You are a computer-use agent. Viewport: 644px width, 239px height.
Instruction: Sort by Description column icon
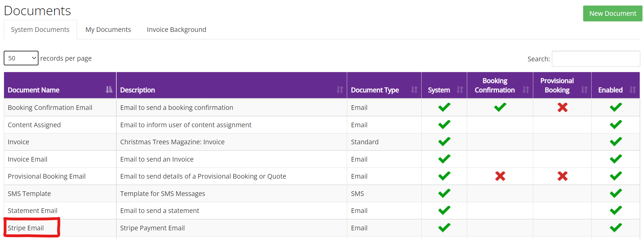(x=340, y=90)
